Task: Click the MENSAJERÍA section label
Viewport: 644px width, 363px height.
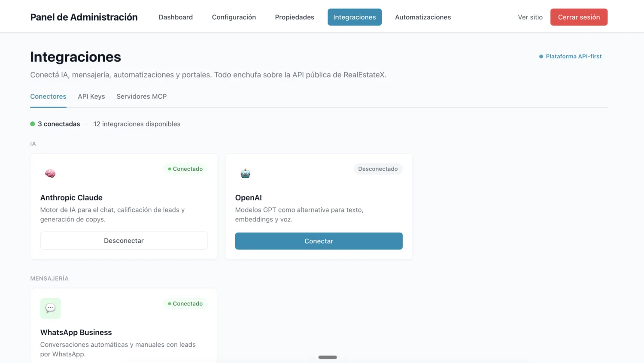Action: [x=49, y=278]
